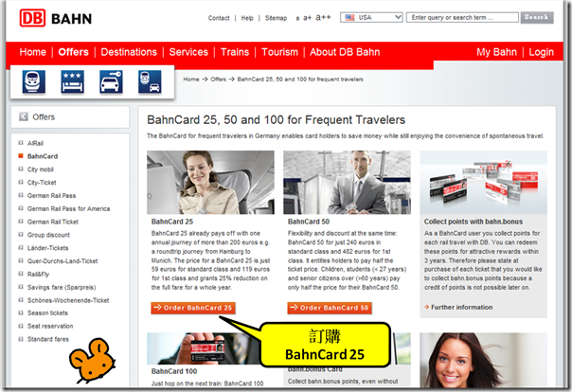572x392 pixels.
Task: Click 'Collect points with bahn.bonus' heading
Action: [x=474, y=222]
